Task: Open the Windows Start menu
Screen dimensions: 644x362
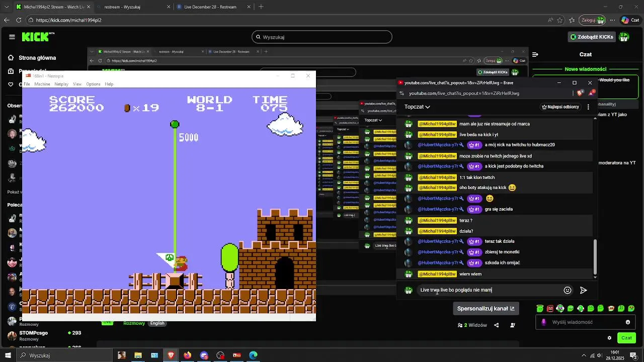Action: (8, 355)
